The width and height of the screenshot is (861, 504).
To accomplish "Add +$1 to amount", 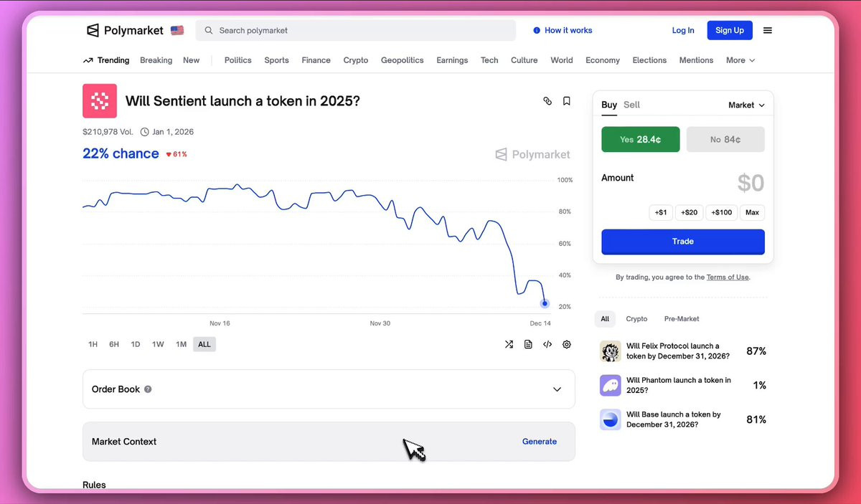I will tap(661, 212).
